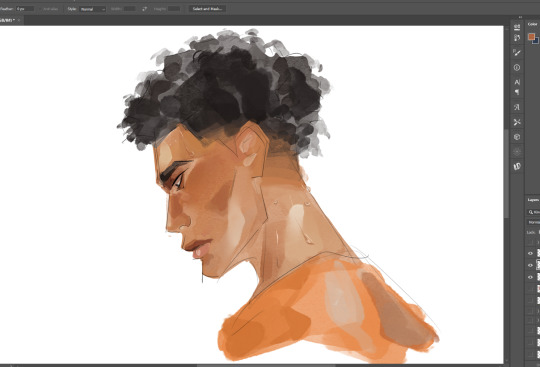Open the Glyphs panel ornate A icon
Screen dimensions: 540x367
tap(517, 107)
